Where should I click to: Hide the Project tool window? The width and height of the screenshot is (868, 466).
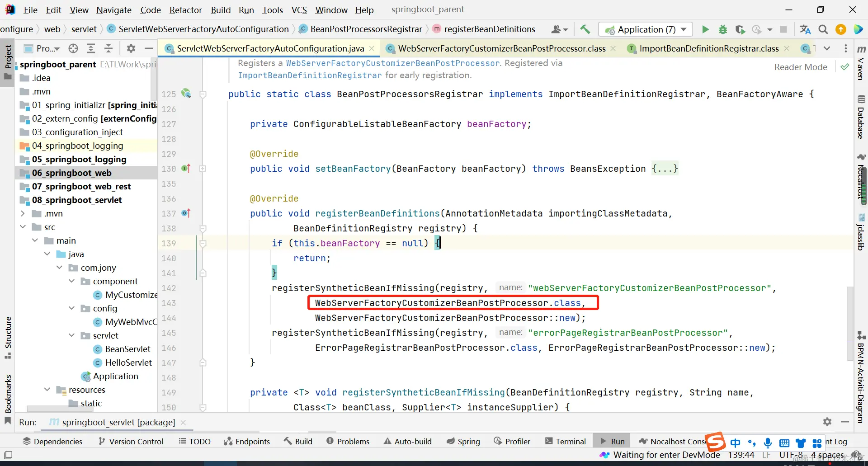[148, 48]
